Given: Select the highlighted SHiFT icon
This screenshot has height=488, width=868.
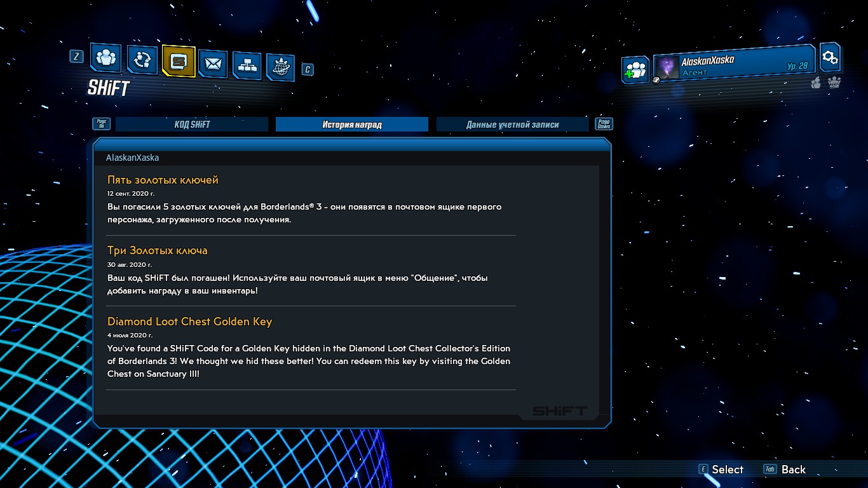Looking at the screenshot, I should (178, 61).
